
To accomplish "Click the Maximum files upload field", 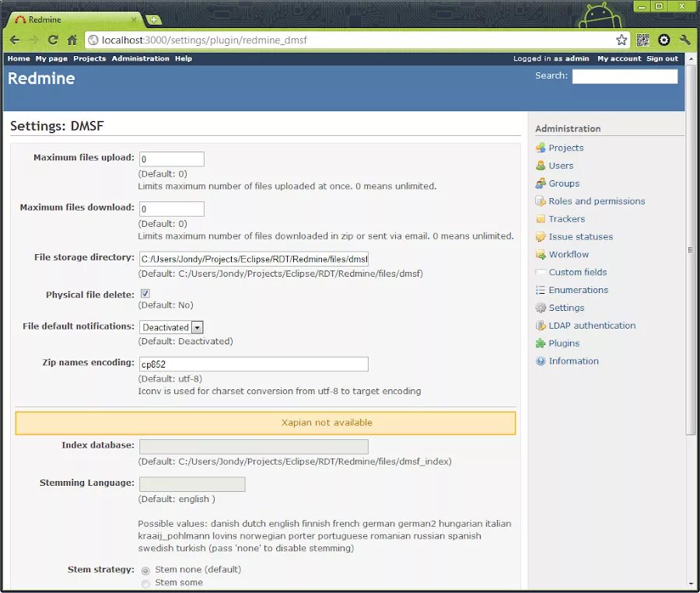I will click(172, 159).
